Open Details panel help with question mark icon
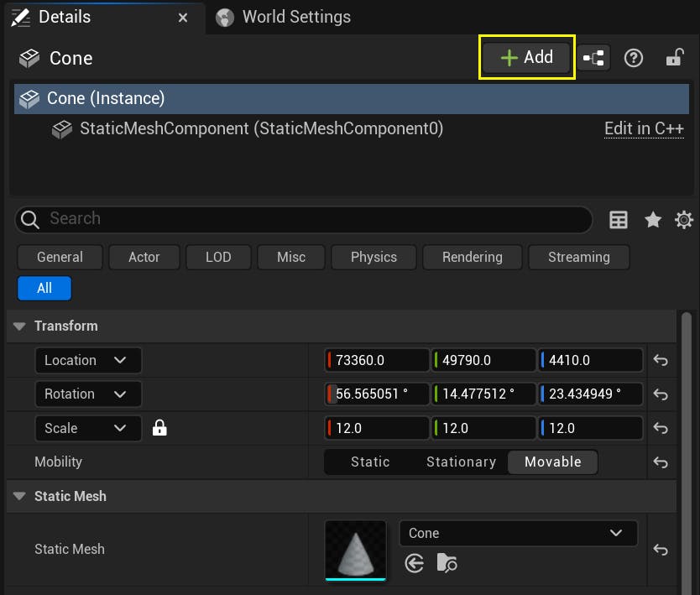The height and width of the screenshot is (595, 700). pyautogui.click(x=633, y=57)
